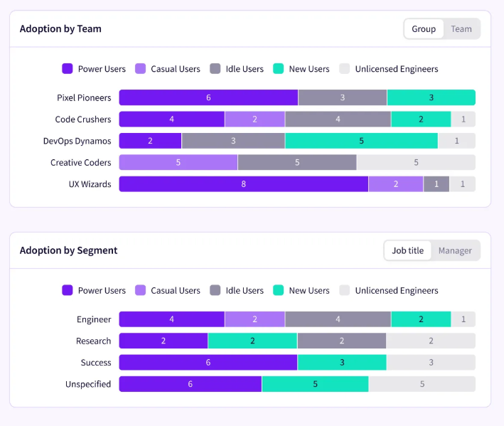Viewport: 504px width, 426px height.
Task: Click the Pixel Pioneers row label
Action: point(84,97)
